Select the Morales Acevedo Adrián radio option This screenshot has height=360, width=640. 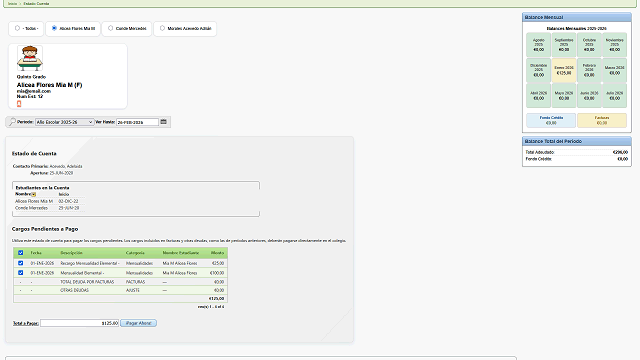coord(162,28)
